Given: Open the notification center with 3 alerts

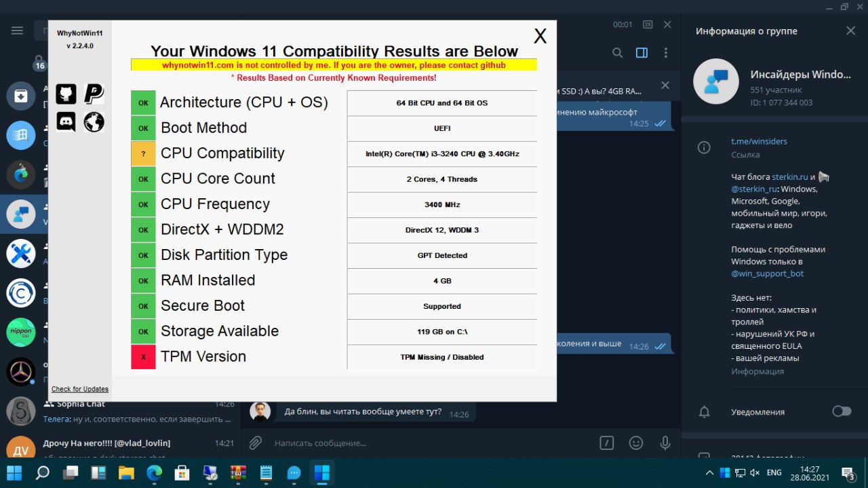Looking at the screenshot, I should 848,473.
